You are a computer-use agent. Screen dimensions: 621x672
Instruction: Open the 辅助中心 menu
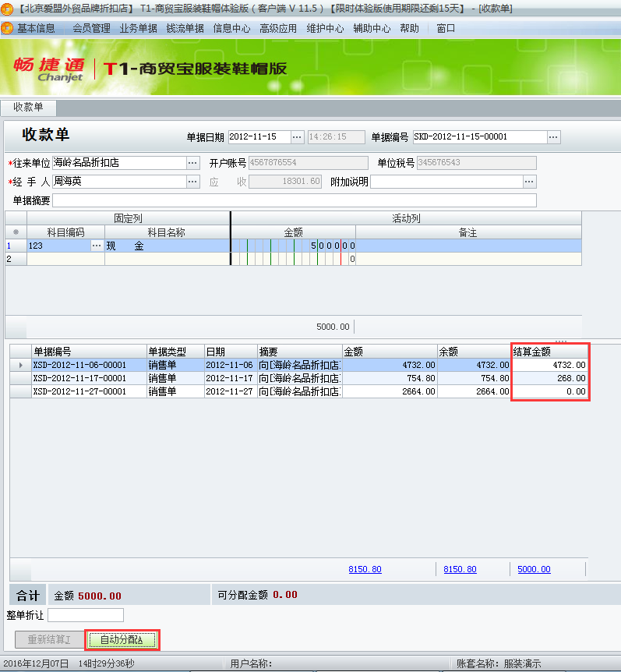pos(372,28)
